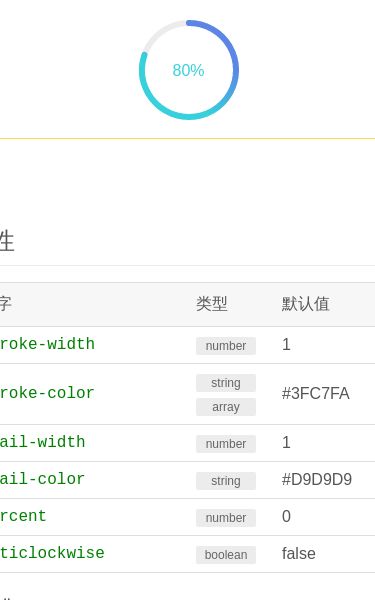Click the 类型 column header
Screen dimensions: 375x600
coord(212,304)
